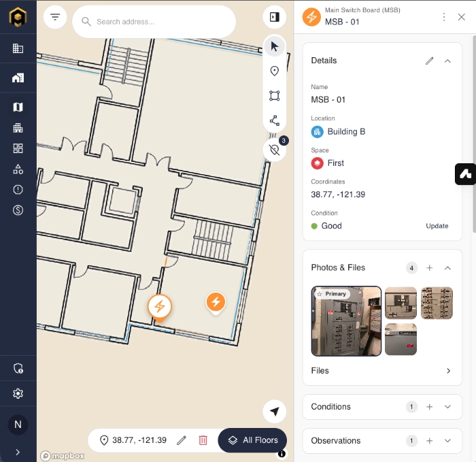The image size is (476, 462).
Task: Toggle hidden markers visibility button
Action: click(275, 150)
